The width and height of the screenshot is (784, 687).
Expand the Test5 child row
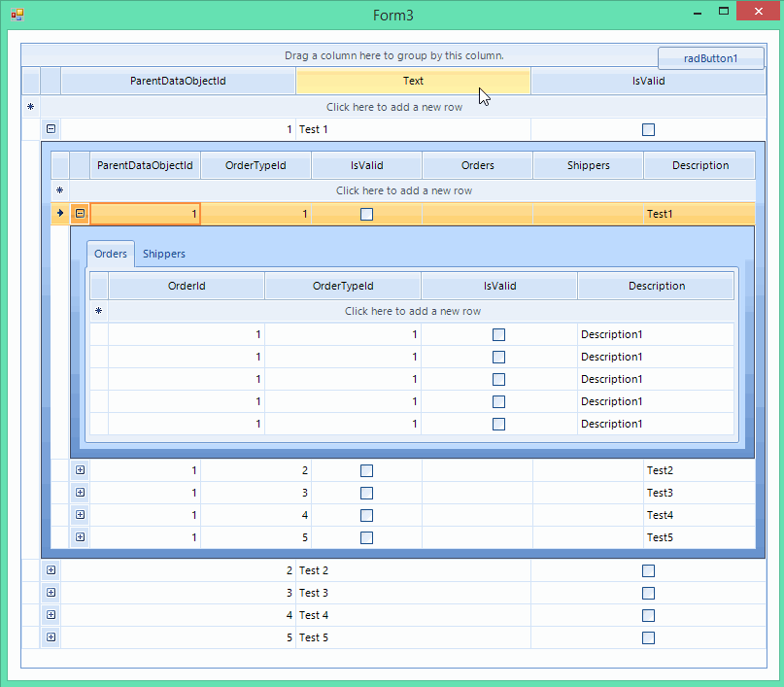pyautogui.click(x=80, y=537)
